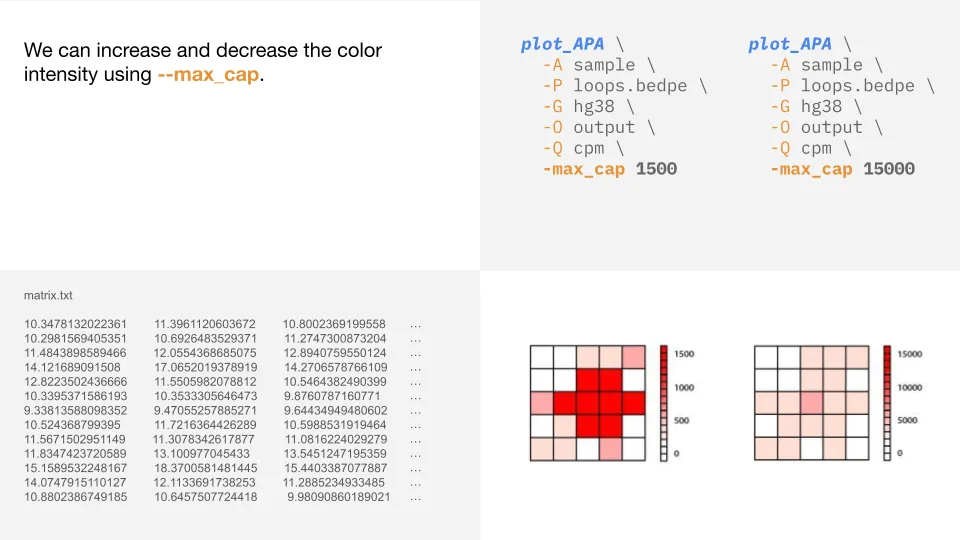Click the 10000 label on right legend
The height and width of the screenshot is (540, 960).
910,387
